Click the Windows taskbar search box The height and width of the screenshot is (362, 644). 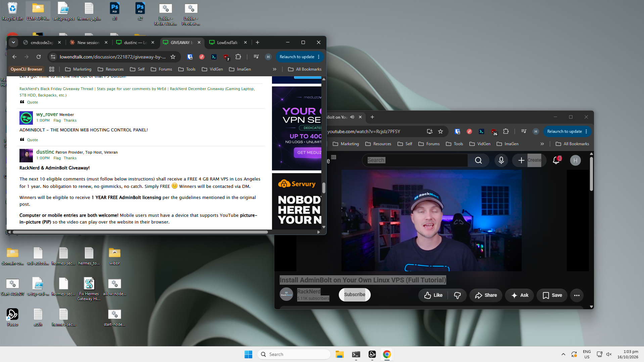pos(294,354)
